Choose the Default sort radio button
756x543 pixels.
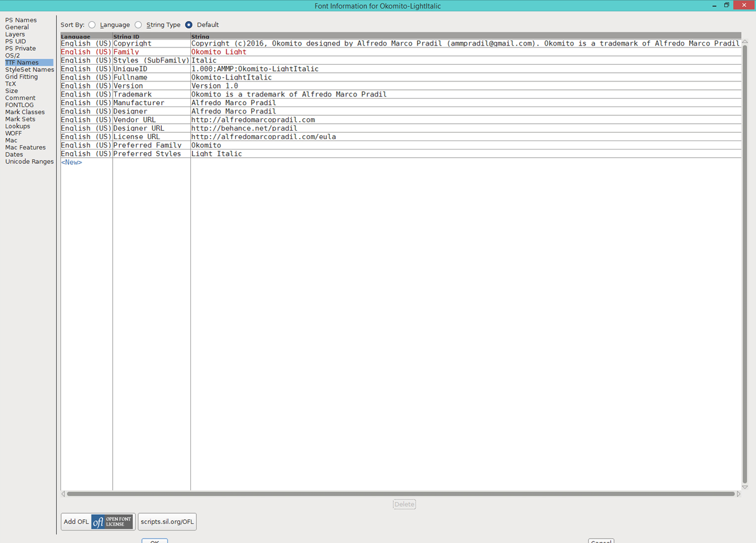pos(189,25)
